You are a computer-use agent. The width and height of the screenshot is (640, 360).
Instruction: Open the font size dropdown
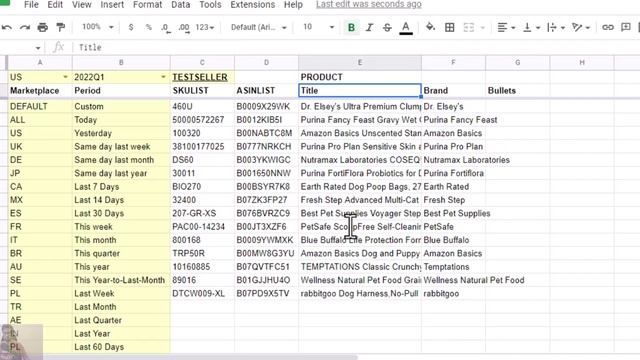[x=318, y=27]
